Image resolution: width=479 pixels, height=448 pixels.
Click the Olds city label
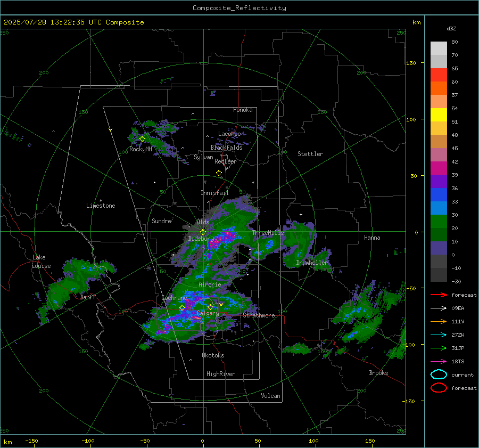[x=203, y=222]
